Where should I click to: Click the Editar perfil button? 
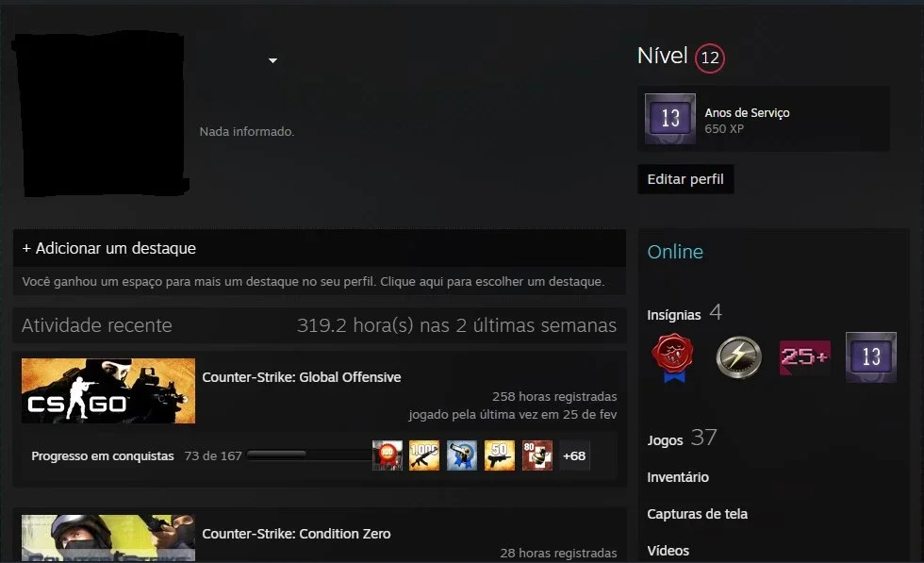pos(685,179)
